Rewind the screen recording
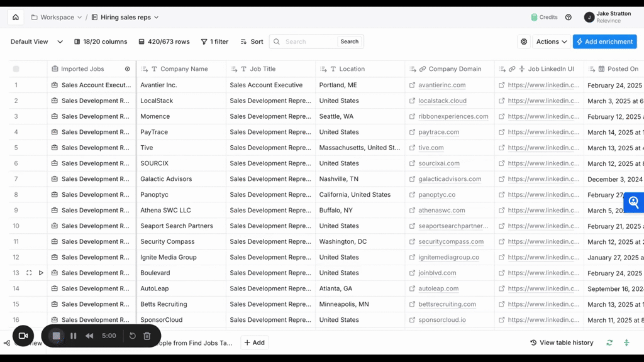The width and height of the screenshot is (644, 362). 89,336
